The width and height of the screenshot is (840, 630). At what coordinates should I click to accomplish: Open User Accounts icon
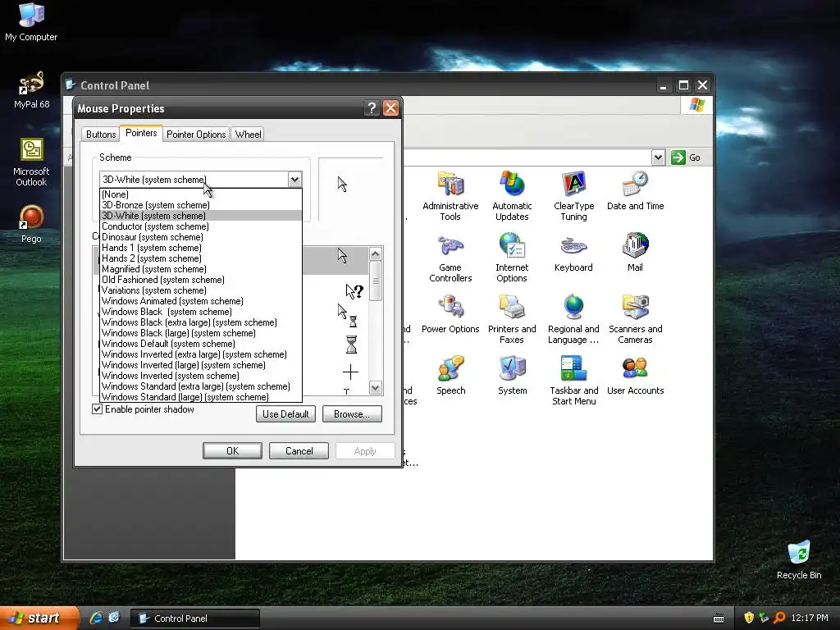[636, 376]
